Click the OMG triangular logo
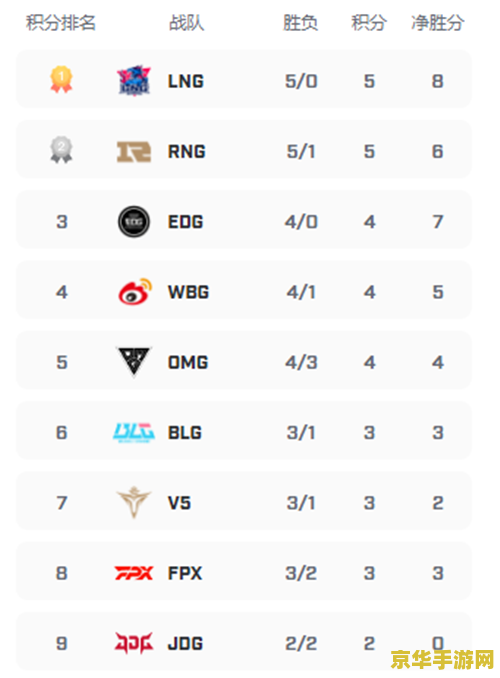Viewport: 500px width, 678px height. [134, 361]
